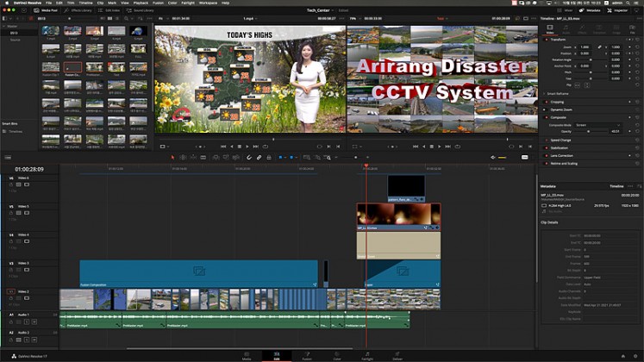Click the Zoom link chain icon
644x362 pixels.
600,47
